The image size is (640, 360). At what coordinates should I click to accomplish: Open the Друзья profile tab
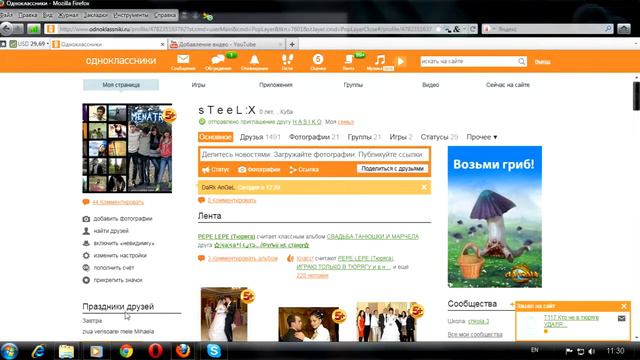tap(260, 137)
